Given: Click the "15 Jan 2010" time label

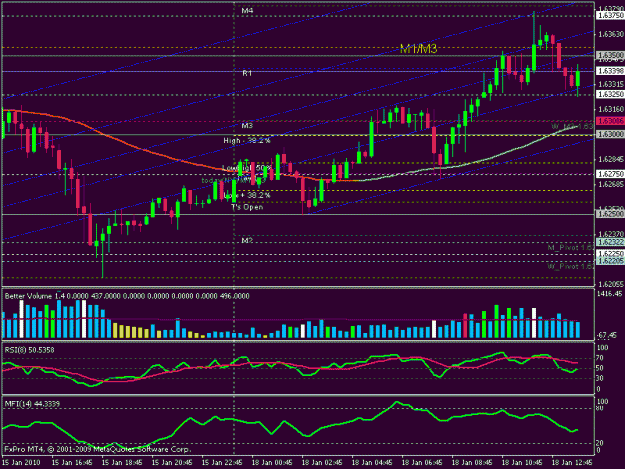Looking at the screenshot, I should point(21,463).
